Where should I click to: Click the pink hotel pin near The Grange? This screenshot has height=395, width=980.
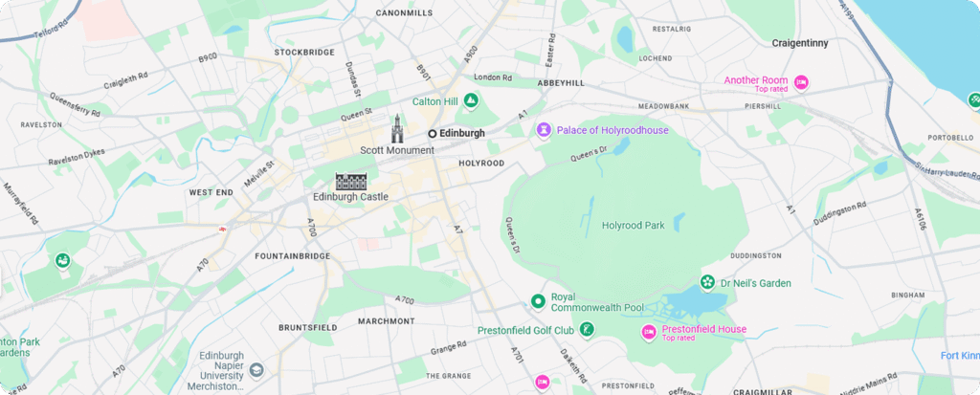click(542, 381)
